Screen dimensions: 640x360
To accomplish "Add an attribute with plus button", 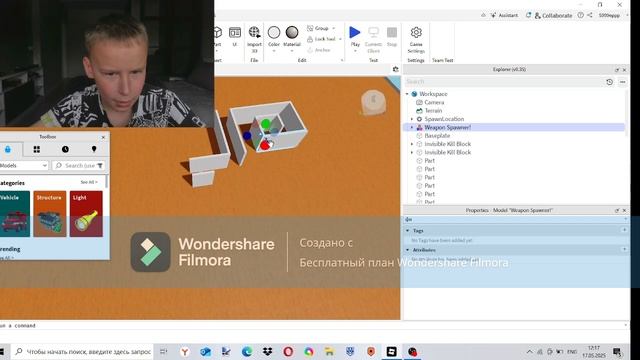I will click(624, 249).
